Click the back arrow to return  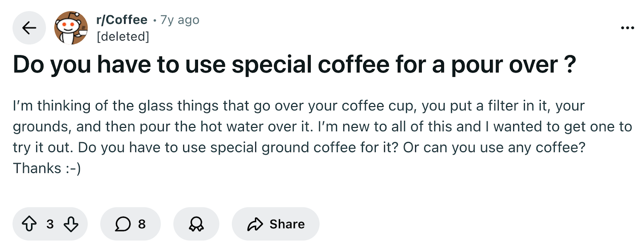[x=29, y=27]
